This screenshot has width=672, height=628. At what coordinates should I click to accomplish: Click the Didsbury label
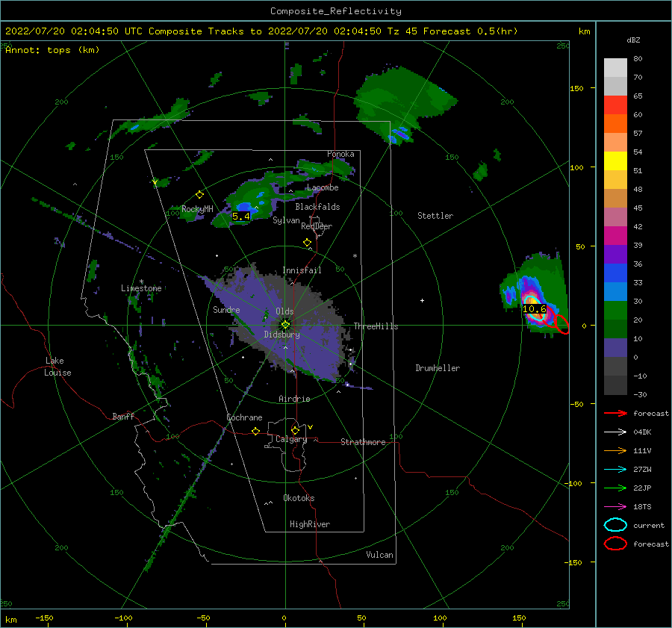point(281,335)
